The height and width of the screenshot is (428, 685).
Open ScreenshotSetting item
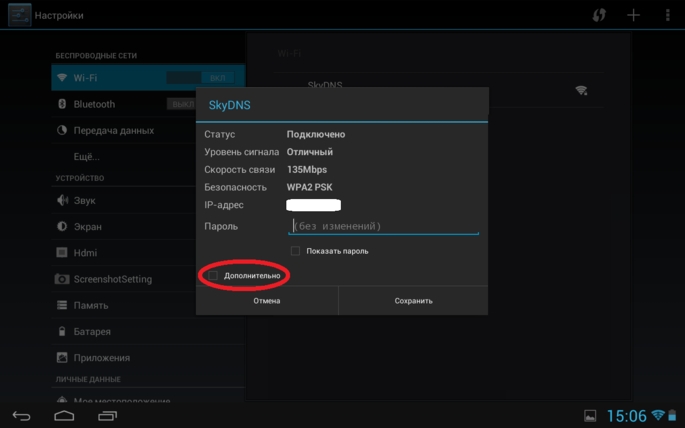click(x=124, y=279)
